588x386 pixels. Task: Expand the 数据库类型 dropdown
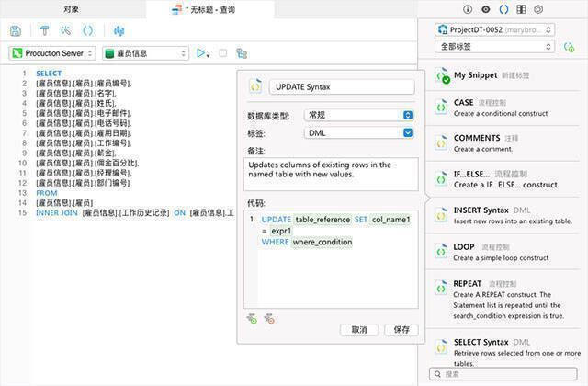click(358, 115)
